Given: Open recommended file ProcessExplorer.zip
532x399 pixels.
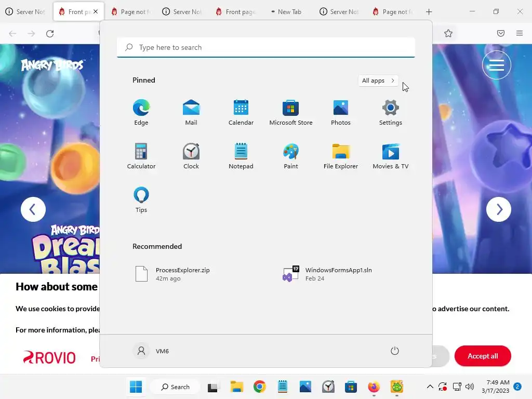Looking at the screenshot, I should click(190, 274).
